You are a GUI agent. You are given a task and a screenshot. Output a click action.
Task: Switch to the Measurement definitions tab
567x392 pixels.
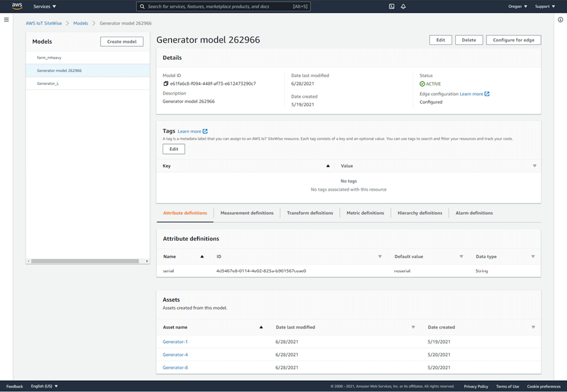247,213
